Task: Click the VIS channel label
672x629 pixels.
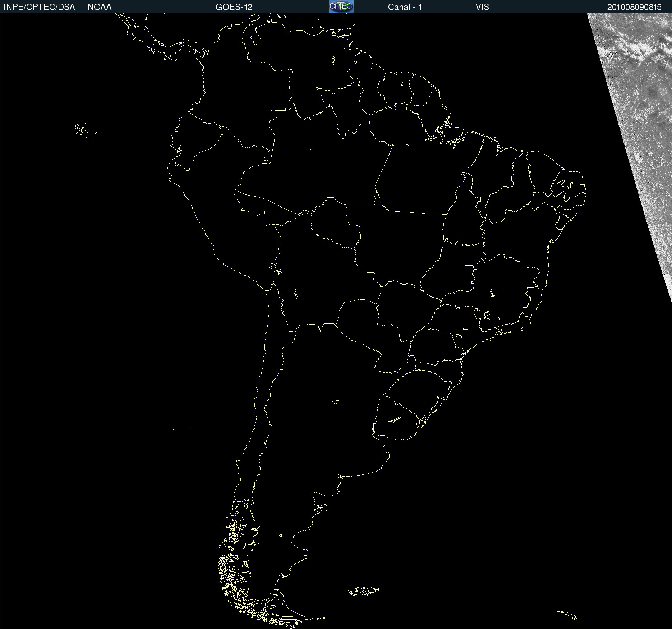Action: [x=482, y=7]
